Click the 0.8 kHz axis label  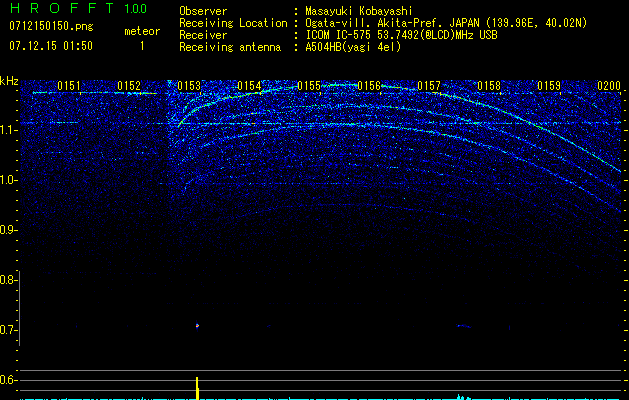click(x=8, y=280)
